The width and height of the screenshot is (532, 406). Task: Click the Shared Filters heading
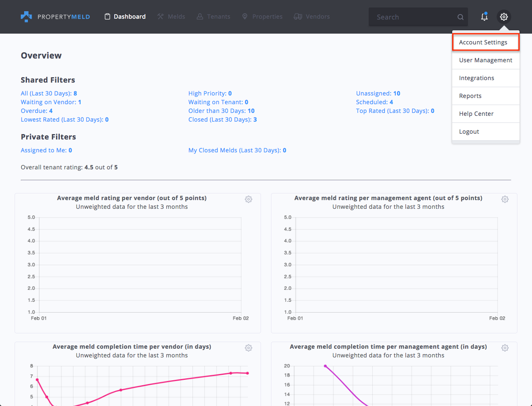[48, 80]
